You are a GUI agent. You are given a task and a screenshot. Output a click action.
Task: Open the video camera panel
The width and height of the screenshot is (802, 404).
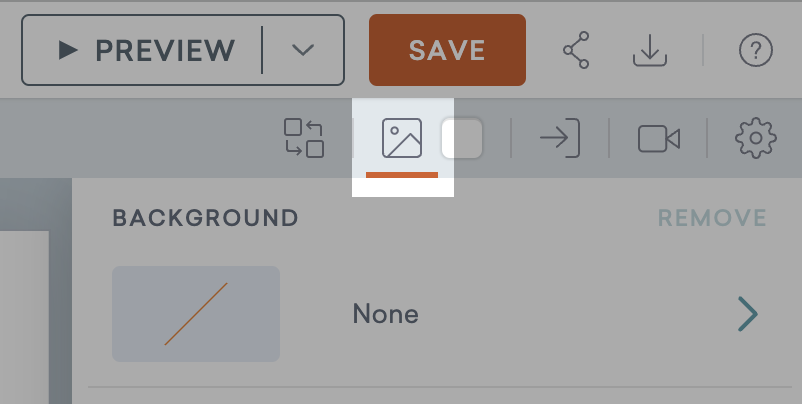pos(659,139)
